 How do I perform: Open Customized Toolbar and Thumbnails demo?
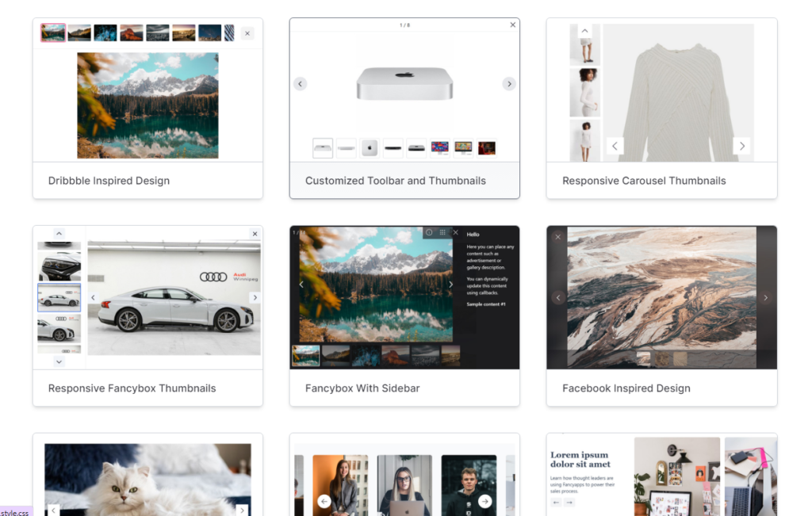(395, 181)
